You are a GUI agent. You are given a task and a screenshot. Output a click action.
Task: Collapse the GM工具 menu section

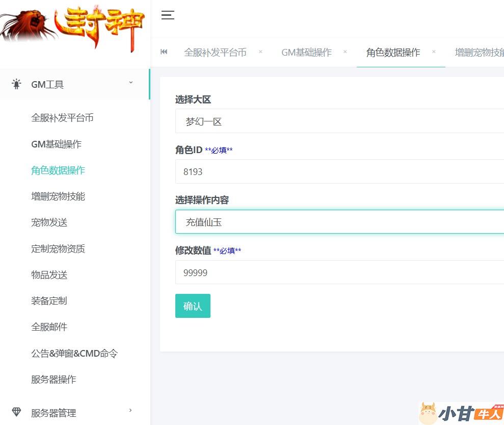pyautogui.click(x=131, y=83)
